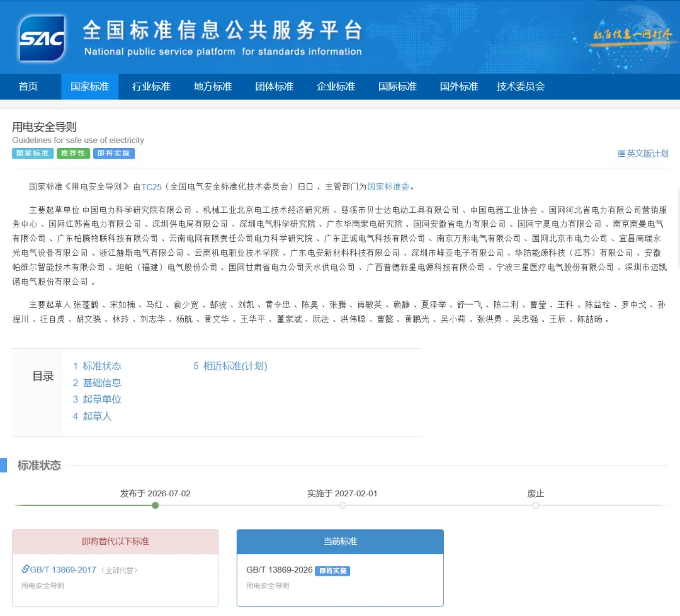
Task: Click drafting unit 深圳电气科学研究院
Action: click(277, 224)
